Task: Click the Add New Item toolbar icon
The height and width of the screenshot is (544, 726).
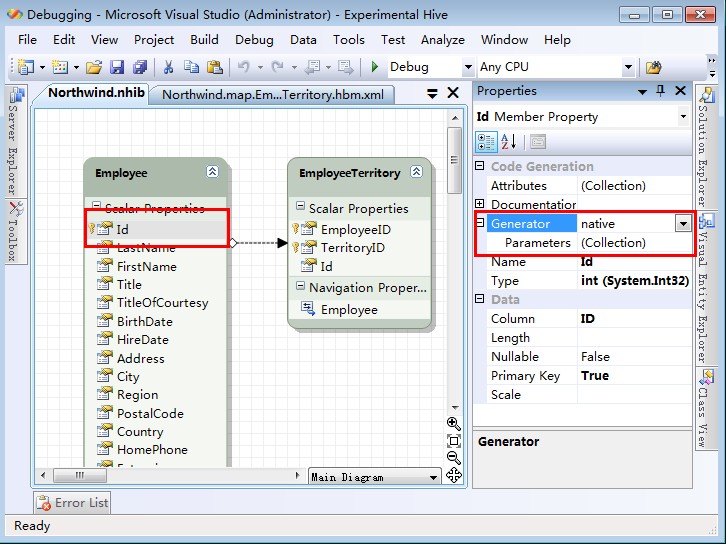Action: coord(60,68)
